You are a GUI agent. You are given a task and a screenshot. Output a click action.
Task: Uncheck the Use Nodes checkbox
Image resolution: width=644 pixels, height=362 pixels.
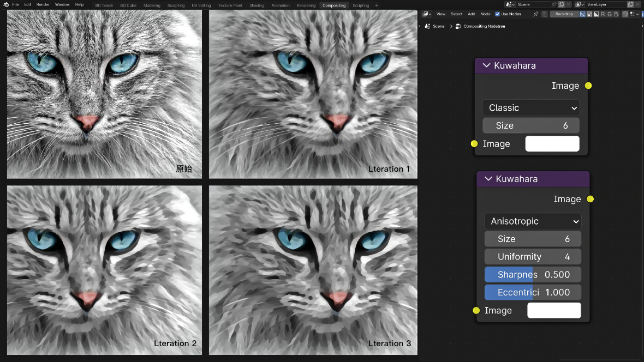pos(497,14)
